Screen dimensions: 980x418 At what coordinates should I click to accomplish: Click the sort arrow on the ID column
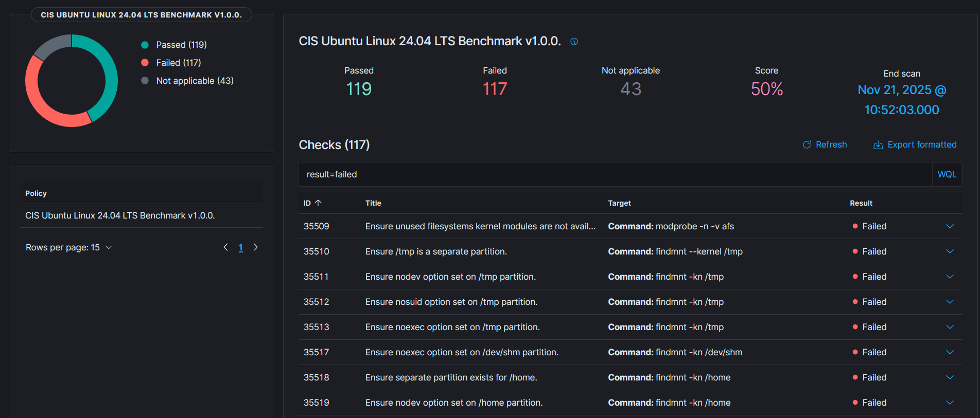pos(319,203)
